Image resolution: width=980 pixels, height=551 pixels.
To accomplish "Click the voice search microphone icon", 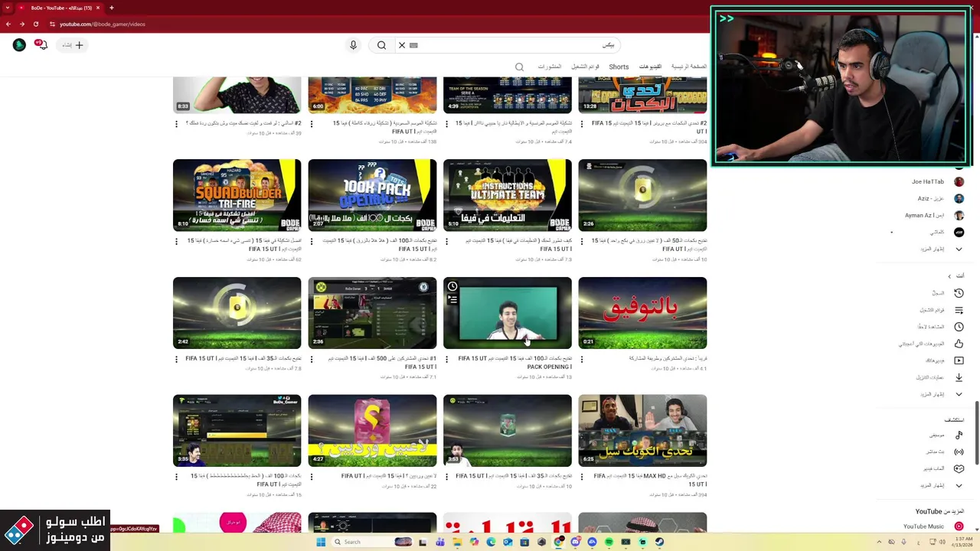I will (353, 45).
